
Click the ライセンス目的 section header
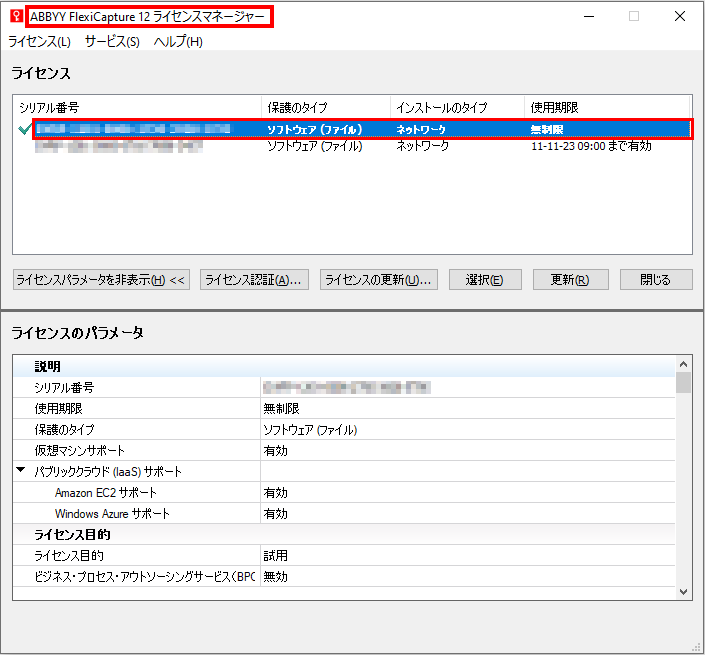tap(344, 535)
